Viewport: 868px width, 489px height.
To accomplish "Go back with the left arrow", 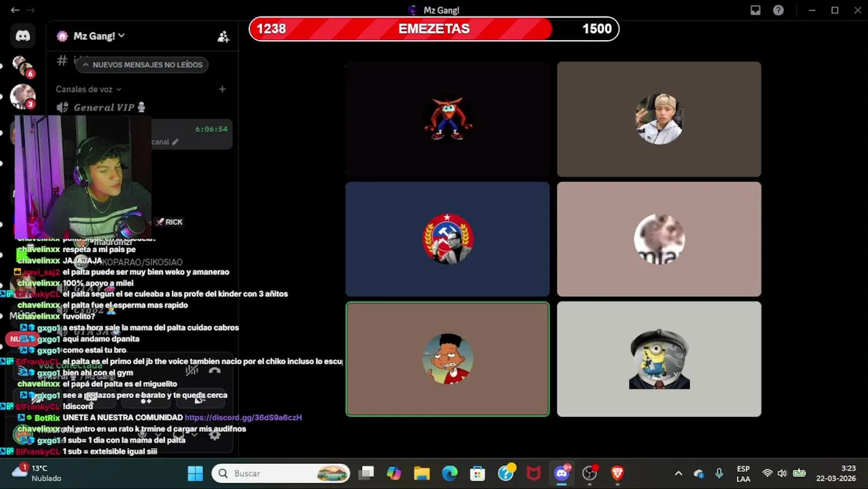I will (15, 10).
